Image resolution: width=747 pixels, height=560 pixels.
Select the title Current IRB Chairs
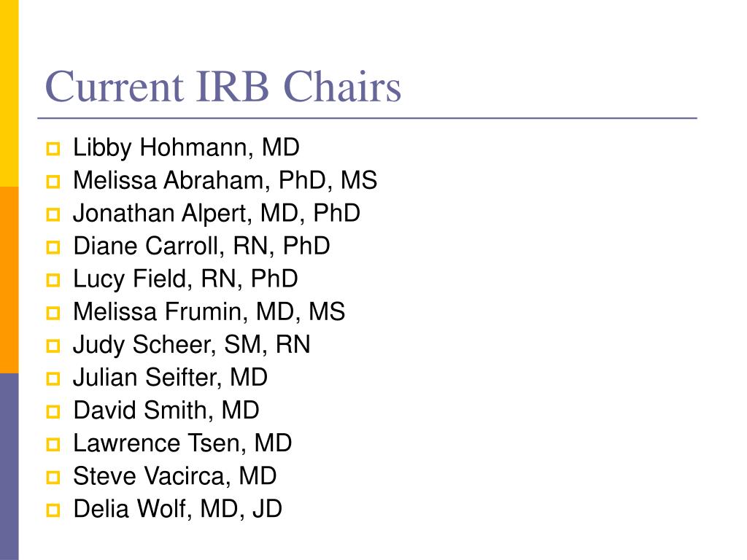click(x=223, y=86)
